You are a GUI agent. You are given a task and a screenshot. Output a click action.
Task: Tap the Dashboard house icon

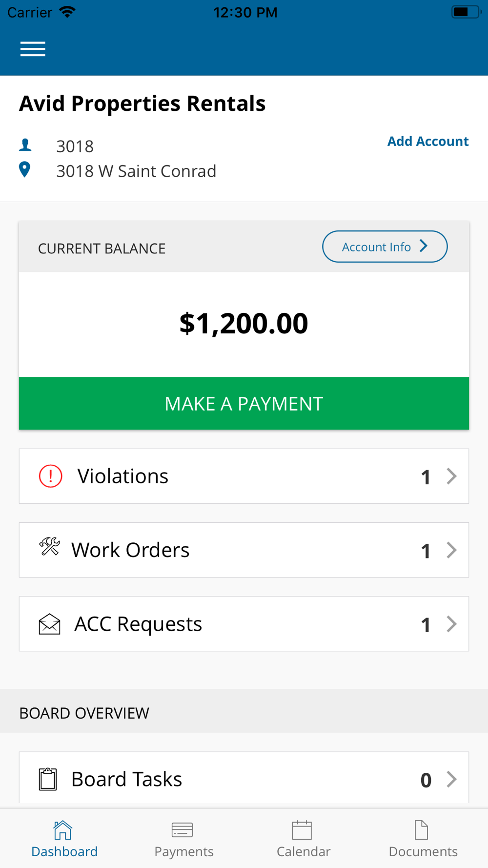63,829
